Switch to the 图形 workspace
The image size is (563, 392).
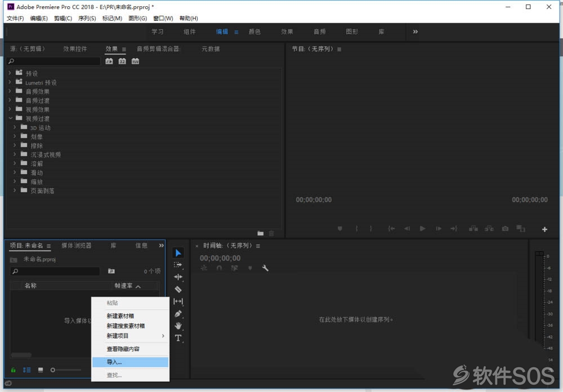point(352,32)
